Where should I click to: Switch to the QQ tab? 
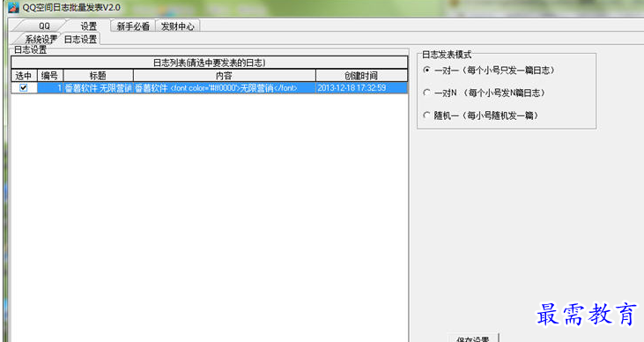tap(43, 26)
